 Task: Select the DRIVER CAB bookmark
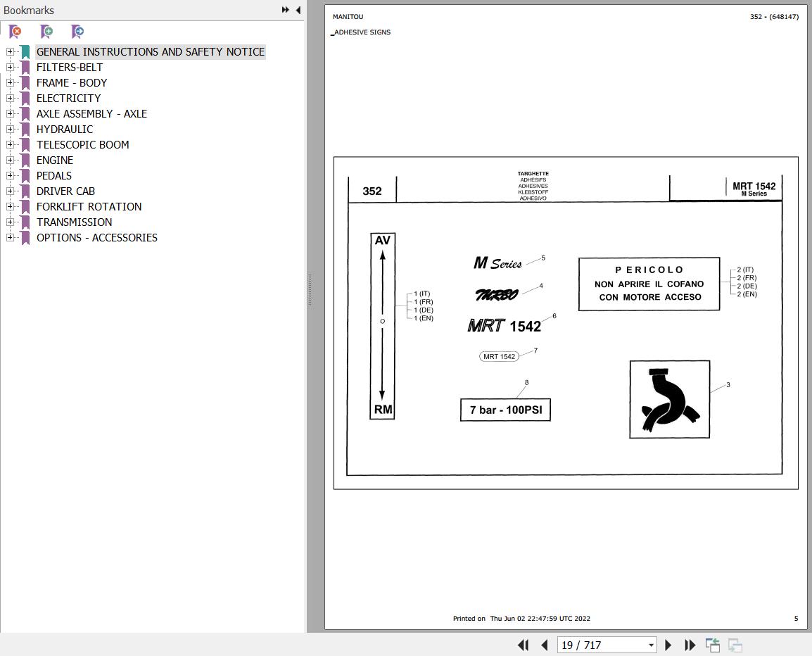[x=65, y=191]
